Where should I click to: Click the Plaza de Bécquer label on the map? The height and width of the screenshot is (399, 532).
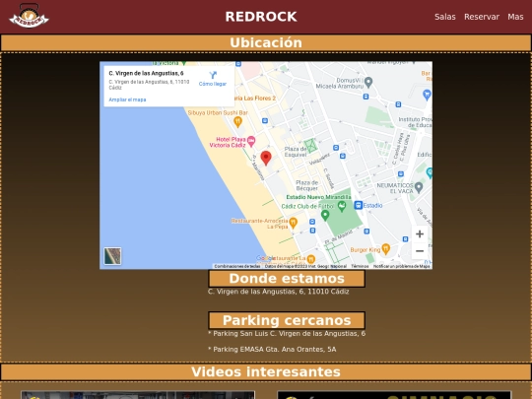click(306, 185)
